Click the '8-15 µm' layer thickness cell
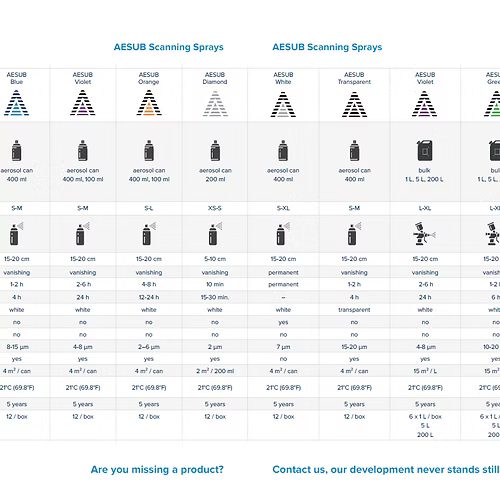Viewport: 500px width, 500px height. click(17, 347)
